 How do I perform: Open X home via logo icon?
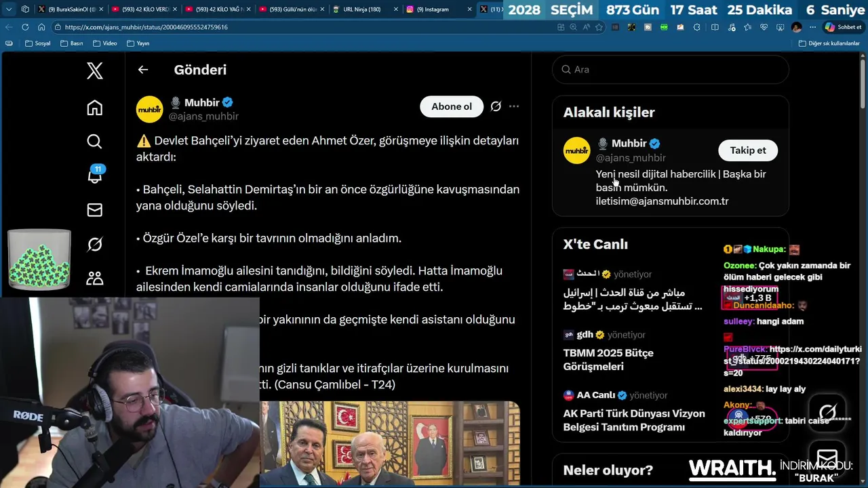pyautogui.click(x=95, y=70)
